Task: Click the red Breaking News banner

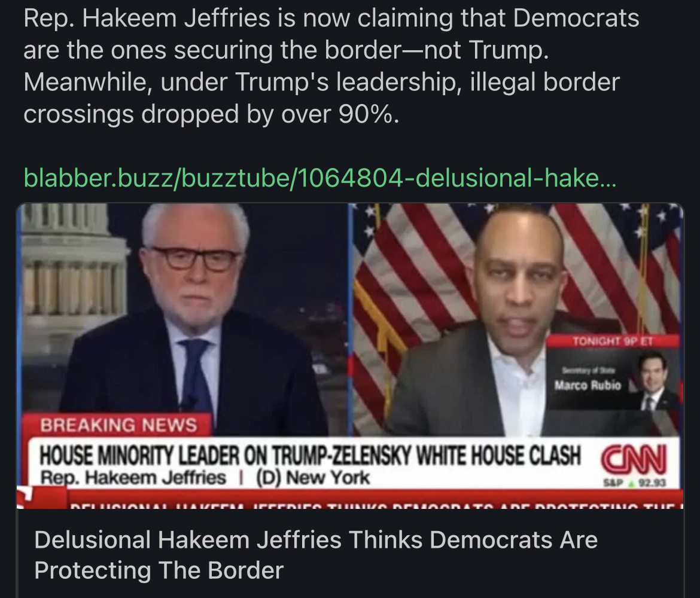Action: tap(117, 425)
